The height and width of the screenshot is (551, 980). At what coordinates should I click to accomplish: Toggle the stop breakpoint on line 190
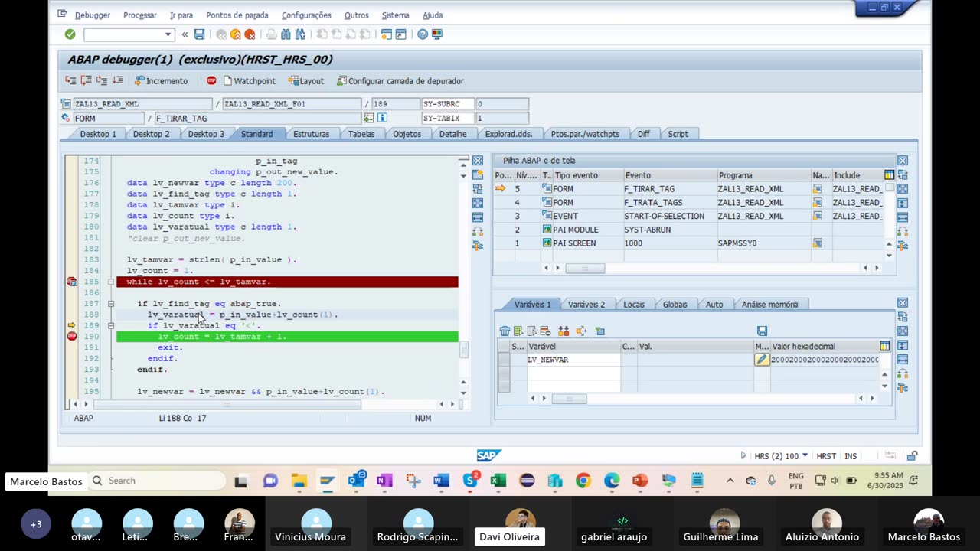click(72, 336)
